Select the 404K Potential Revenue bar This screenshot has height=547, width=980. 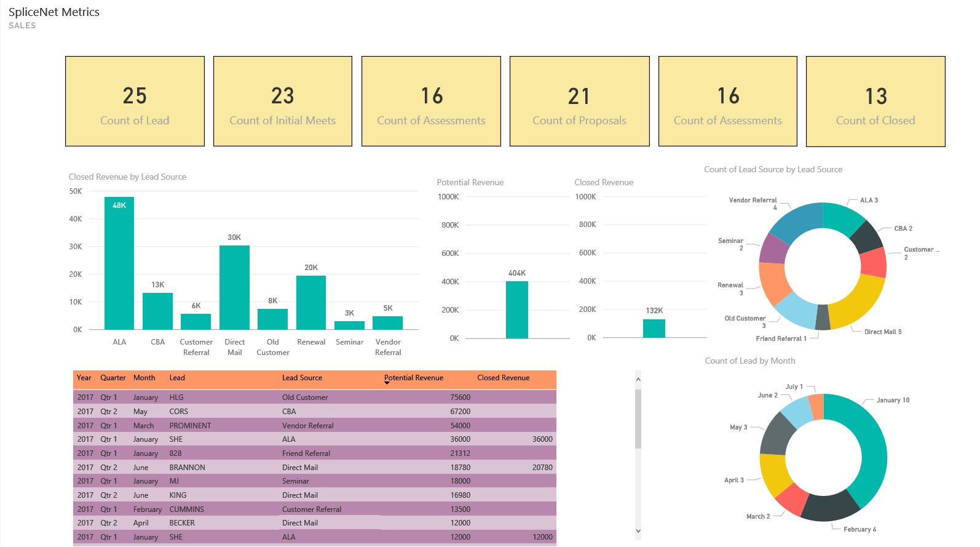516,309
